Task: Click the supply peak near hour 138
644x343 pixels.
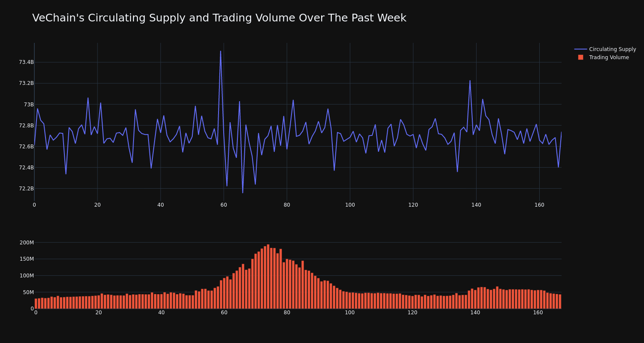Action: click(470, 81)
